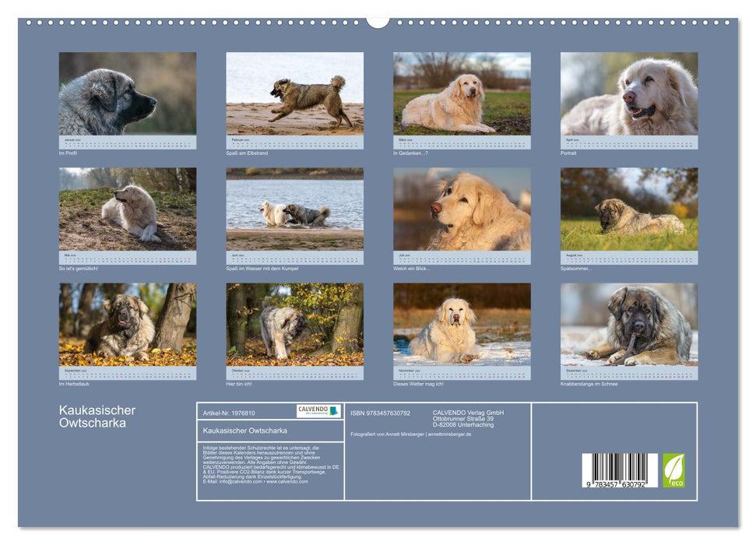The width and height of the screenshot is (756, 545).
Task: Select the annettmirsberger.de photographer credit
Action: 448,434
